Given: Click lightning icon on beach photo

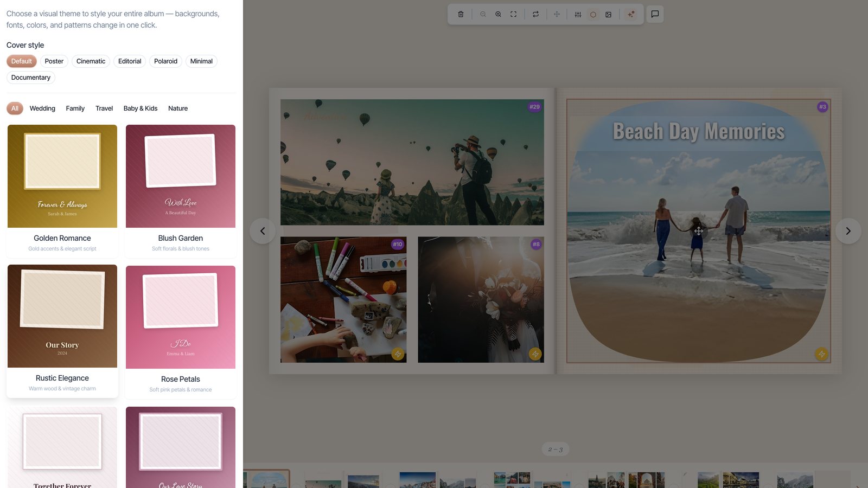Looking at the screenshot, I should [x=821, y=354].
